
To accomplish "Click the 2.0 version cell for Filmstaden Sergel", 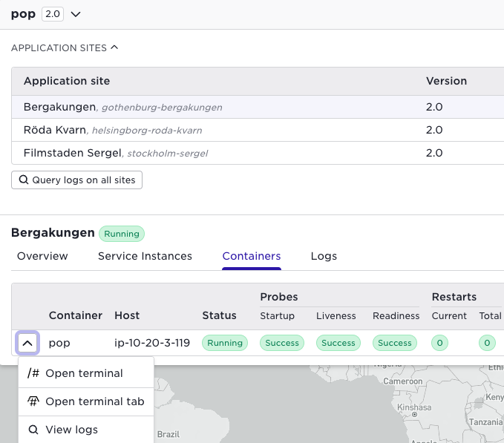I will click(x=434, y=153).
